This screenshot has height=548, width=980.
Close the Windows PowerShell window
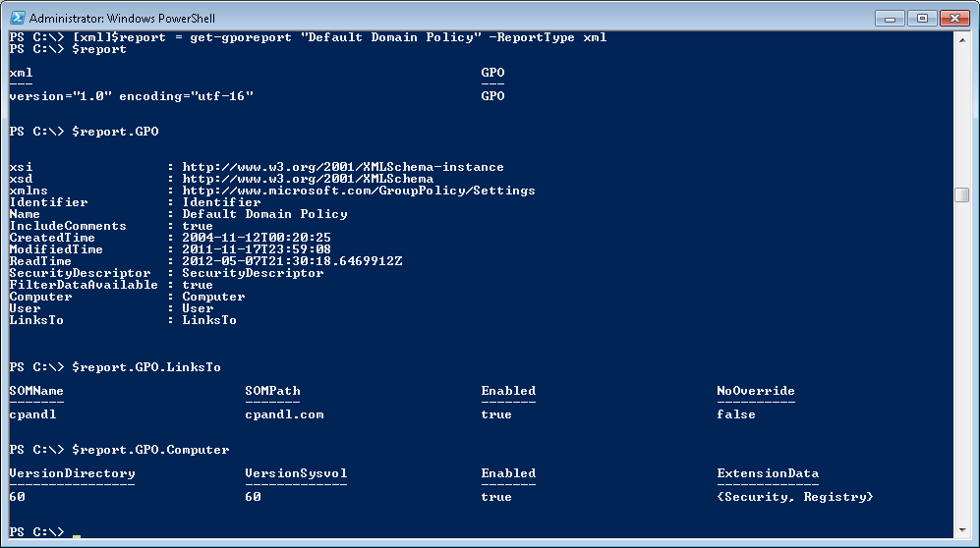tap(953, 17)
